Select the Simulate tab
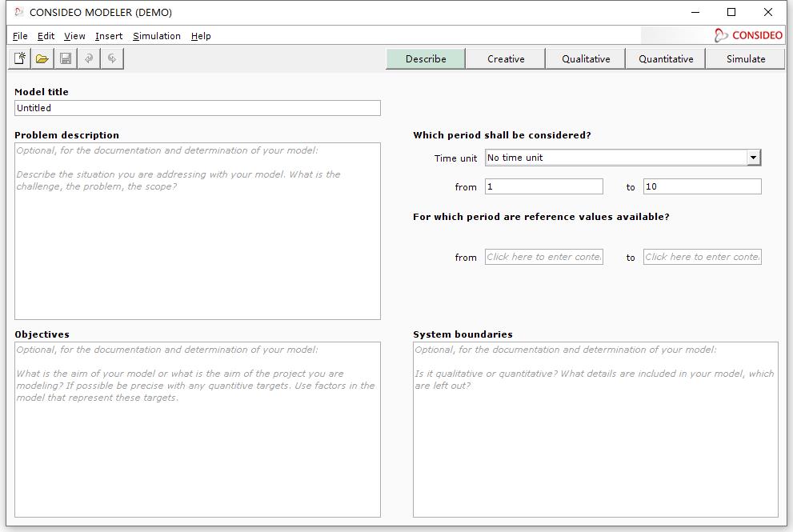The height and width of the screenshot is (532, 793). tap(745, 59)
